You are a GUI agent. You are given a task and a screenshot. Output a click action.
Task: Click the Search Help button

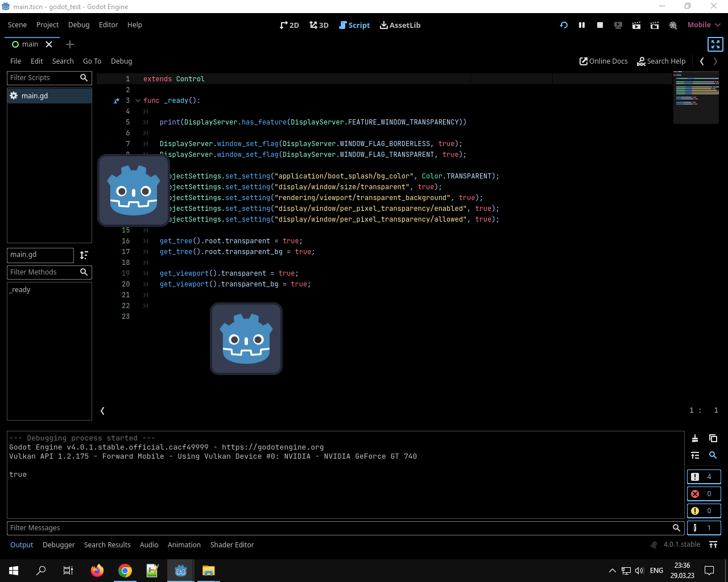[x=661, y=61]
